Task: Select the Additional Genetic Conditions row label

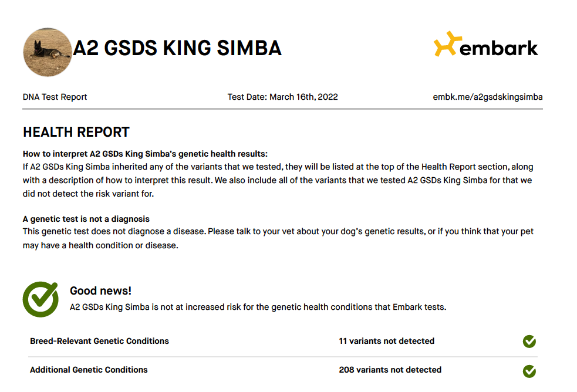Action: pos(89,370)
